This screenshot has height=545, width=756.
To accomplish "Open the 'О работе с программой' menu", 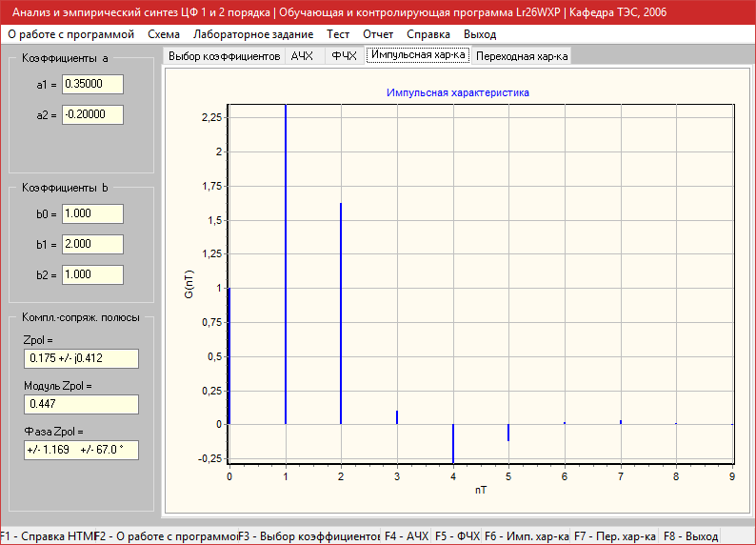I will coord(70,34).
